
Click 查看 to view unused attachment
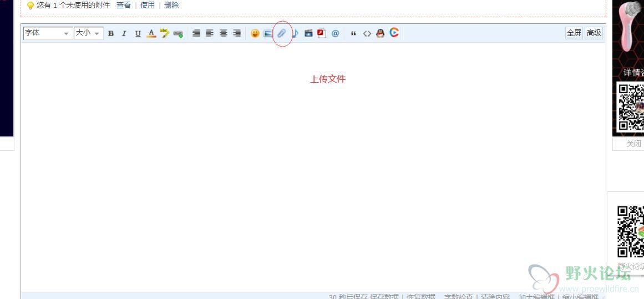click(x=124, y=6)
